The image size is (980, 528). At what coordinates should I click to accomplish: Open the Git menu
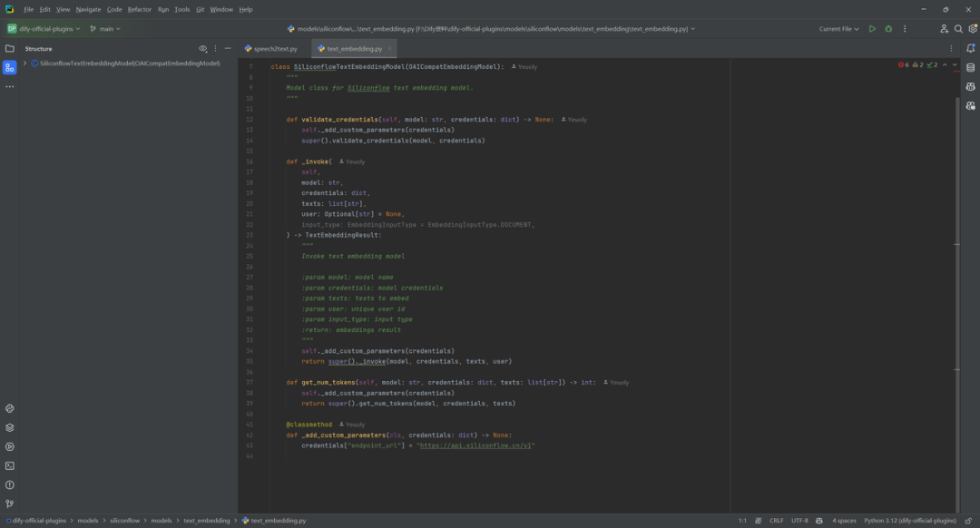coord(200,9)
